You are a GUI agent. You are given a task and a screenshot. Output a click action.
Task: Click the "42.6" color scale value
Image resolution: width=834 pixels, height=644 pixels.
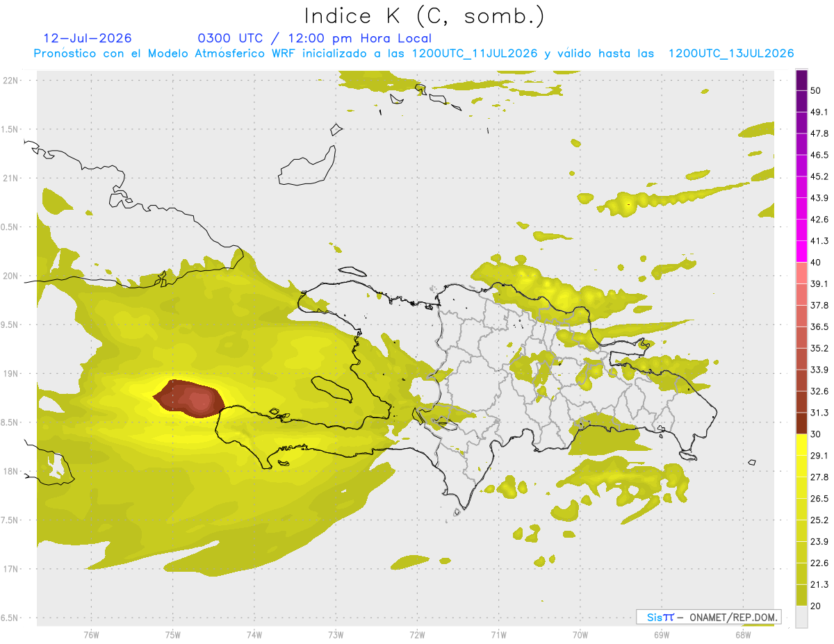[819, 220]
